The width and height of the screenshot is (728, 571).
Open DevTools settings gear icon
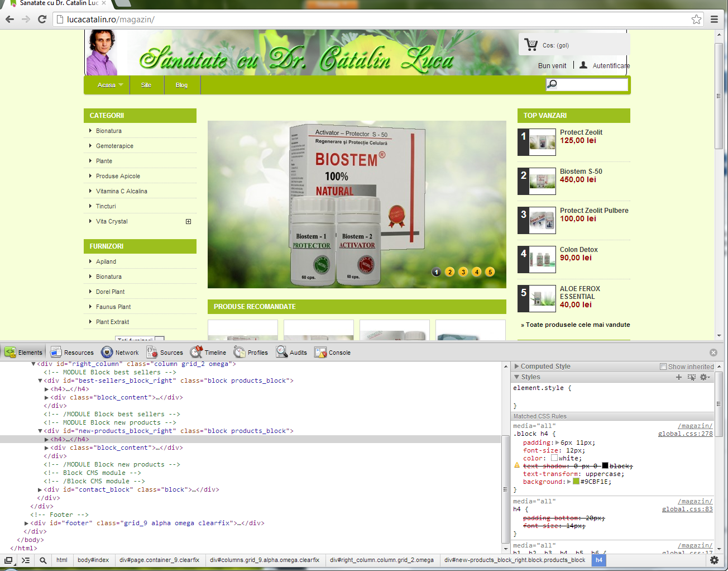[714, 560]
